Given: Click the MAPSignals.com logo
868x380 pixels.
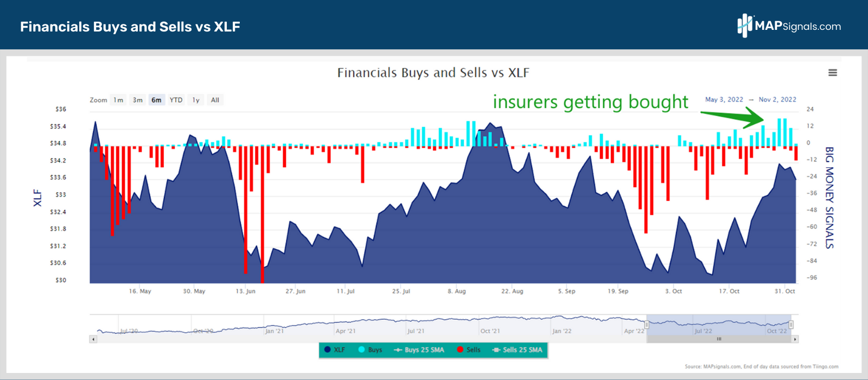Looking at the screenshot, I should (x=789, y=26).
